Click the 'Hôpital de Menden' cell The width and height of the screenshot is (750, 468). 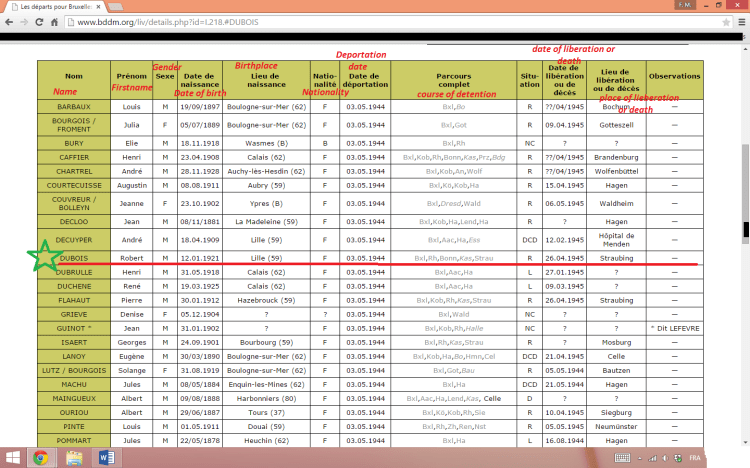pos(616,240)
